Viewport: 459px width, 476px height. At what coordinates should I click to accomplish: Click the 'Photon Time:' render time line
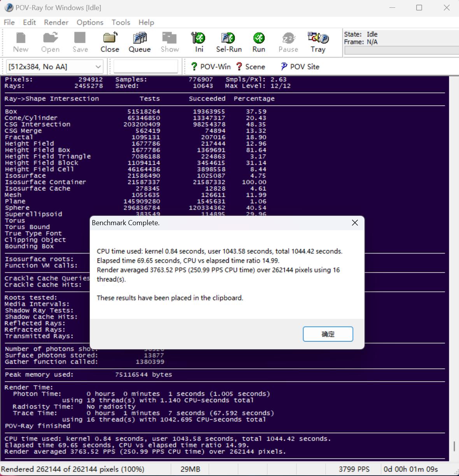click(x=141, y=394)
